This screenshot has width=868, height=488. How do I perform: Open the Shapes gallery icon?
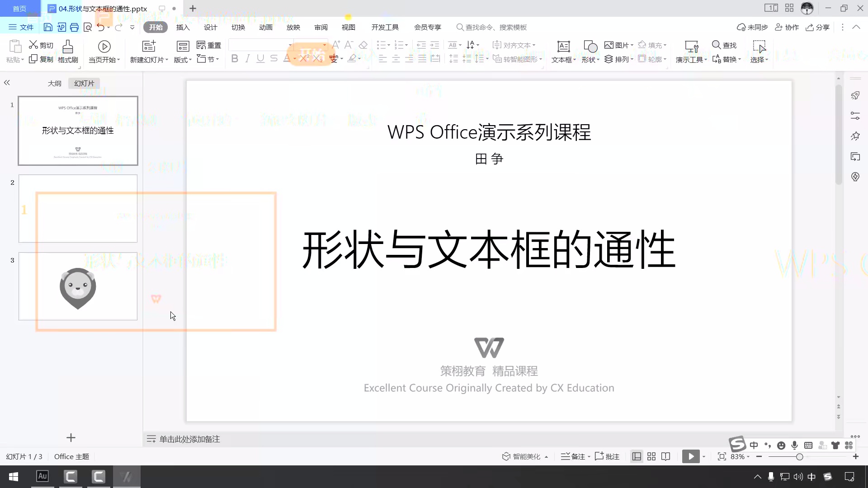coord(590,47)
